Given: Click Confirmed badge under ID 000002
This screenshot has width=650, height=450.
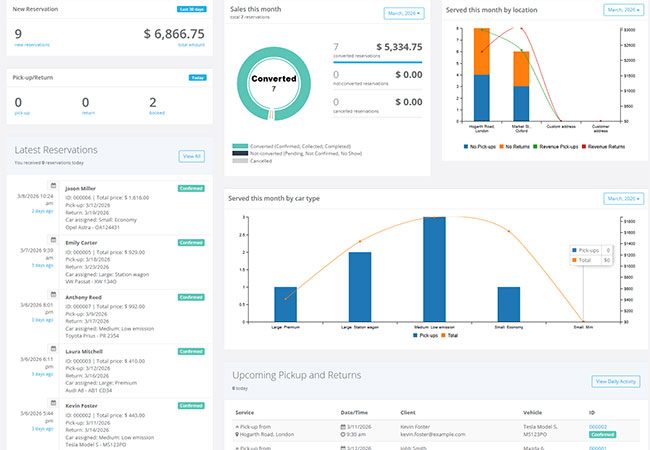Looking at the screenshot, I should (602, 435).
